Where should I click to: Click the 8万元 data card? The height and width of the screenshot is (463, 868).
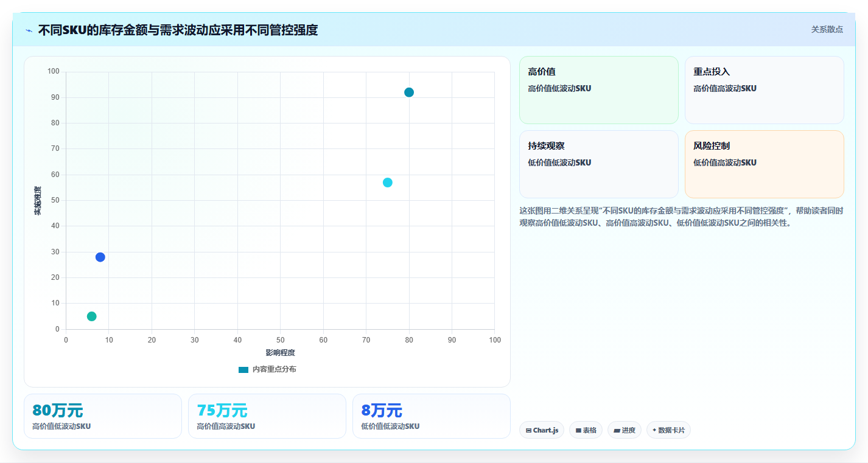(432, 416)
